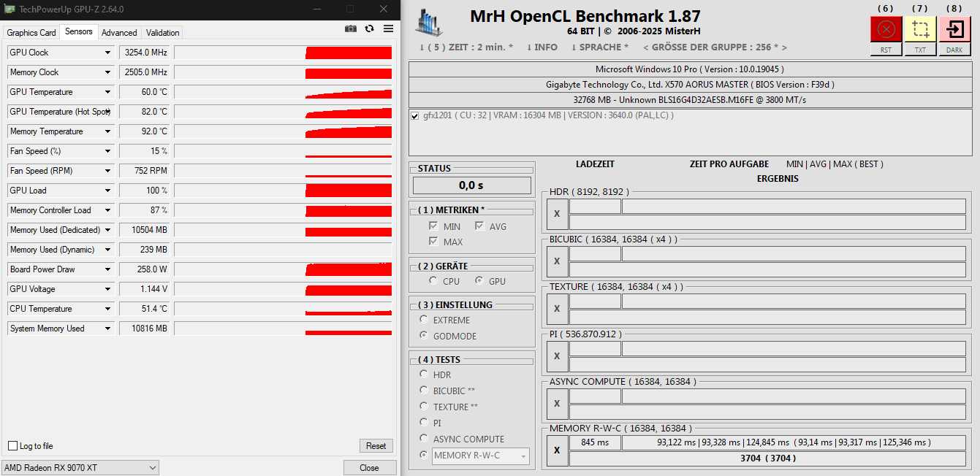Click the X button beside HDR result
The height and width of the screenshot is (476, 980).
click(x=557, y=214)
